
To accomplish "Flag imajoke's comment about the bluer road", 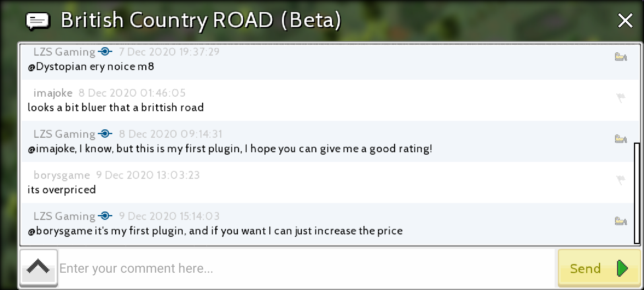I will [x=621, y=97].
